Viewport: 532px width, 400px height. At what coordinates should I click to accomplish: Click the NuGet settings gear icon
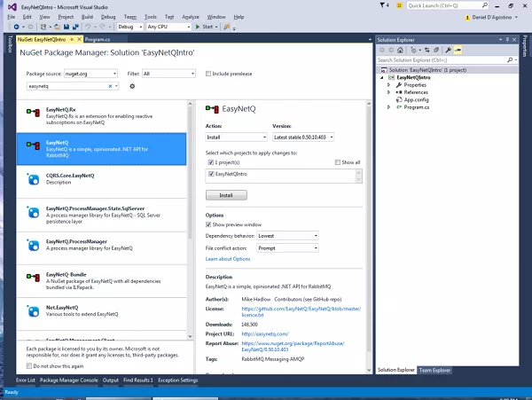132,86
